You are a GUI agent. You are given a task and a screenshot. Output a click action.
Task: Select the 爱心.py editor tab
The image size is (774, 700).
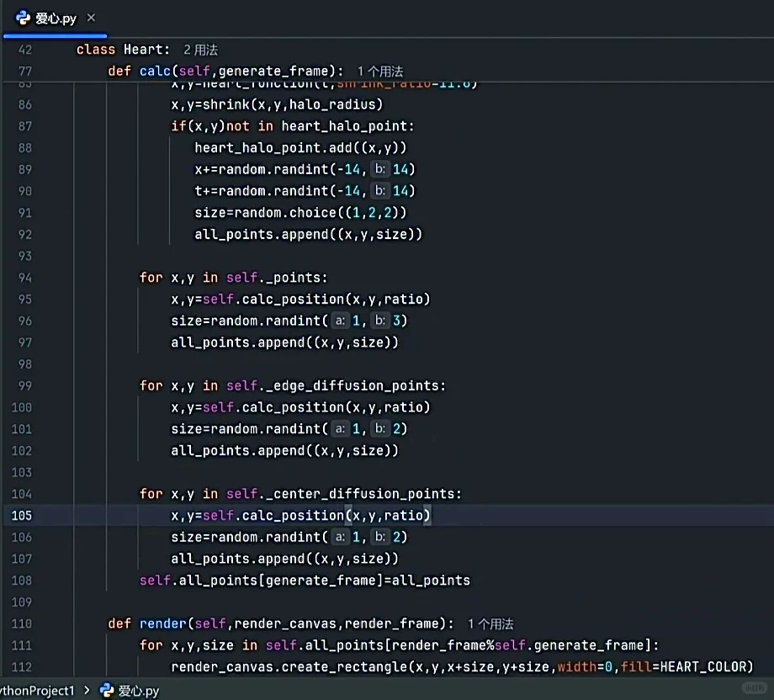coord(56,19)
